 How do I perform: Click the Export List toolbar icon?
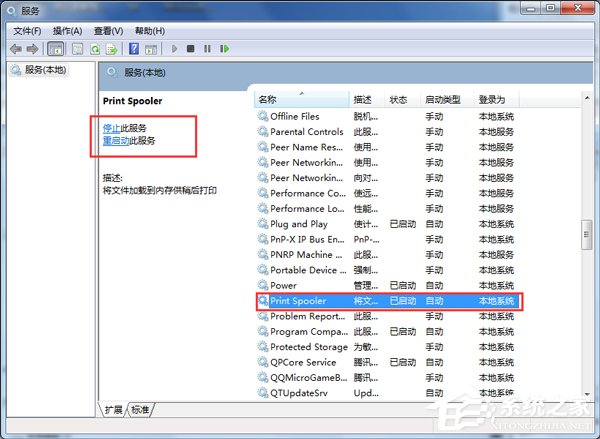(113, 48)
